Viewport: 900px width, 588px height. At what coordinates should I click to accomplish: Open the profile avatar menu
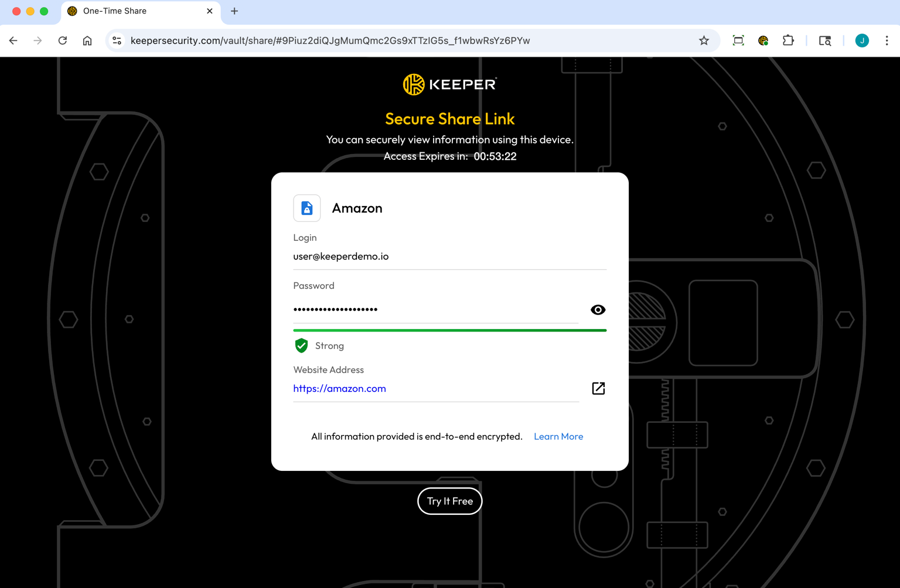click(x=862, y=40)
